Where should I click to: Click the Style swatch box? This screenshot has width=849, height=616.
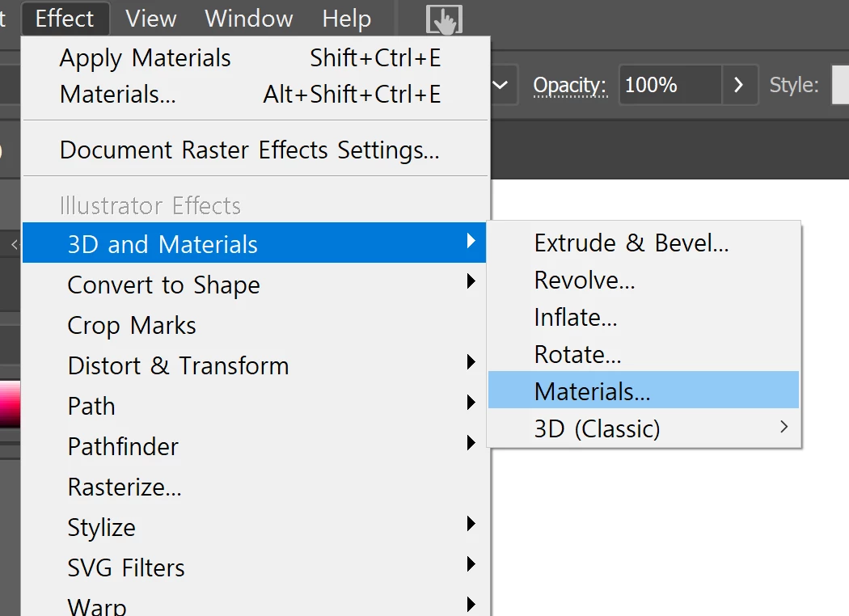[840, 84]
